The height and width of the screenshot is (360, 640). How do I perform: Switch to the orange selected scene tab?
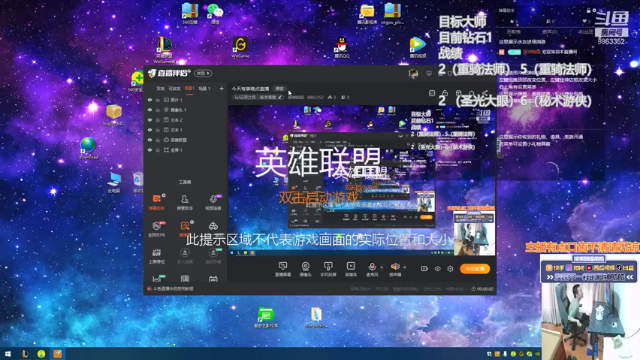189,88
